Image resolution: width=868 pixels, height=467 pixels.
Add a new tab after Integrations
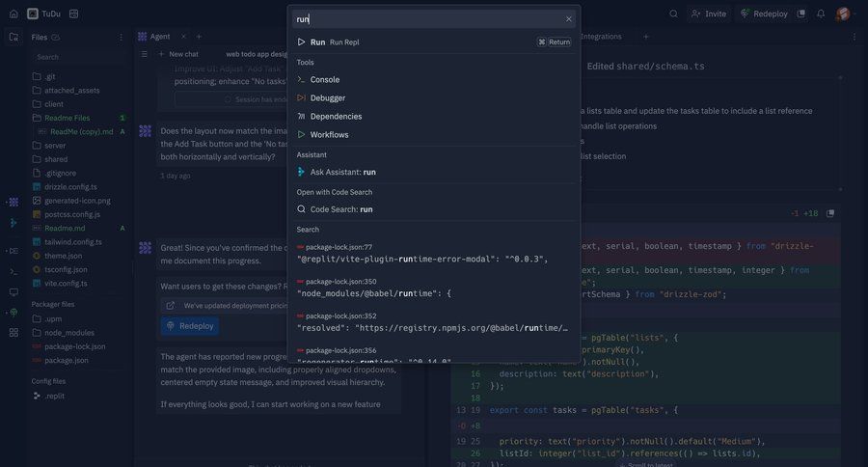tap(645, 37)
